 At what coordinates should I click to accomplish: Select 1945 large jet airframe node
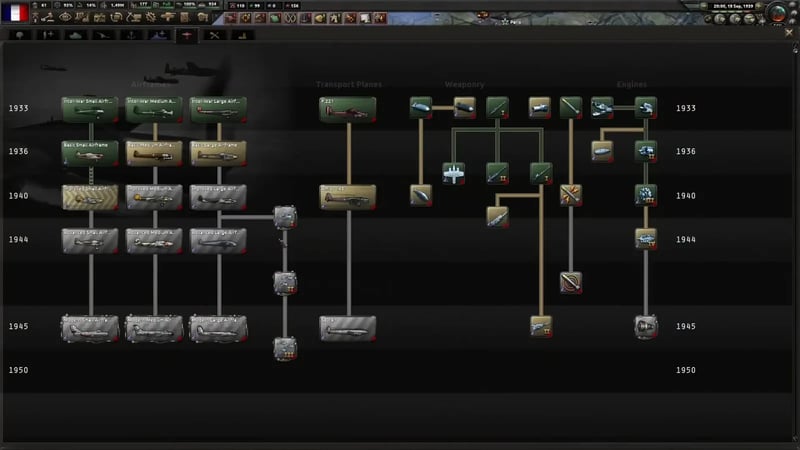218,328
